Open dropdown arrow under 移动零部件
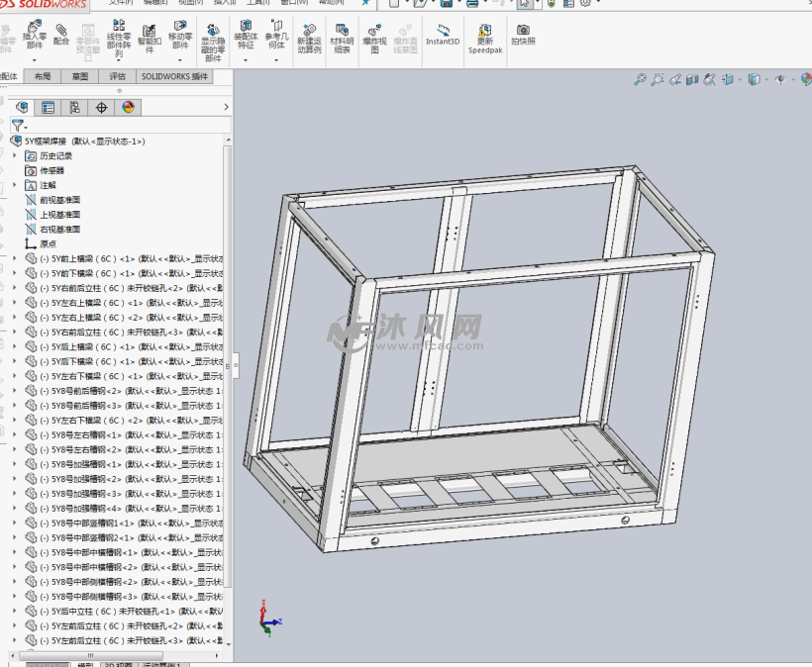This screenshot has width=812, height=667. tap(180, 60)
